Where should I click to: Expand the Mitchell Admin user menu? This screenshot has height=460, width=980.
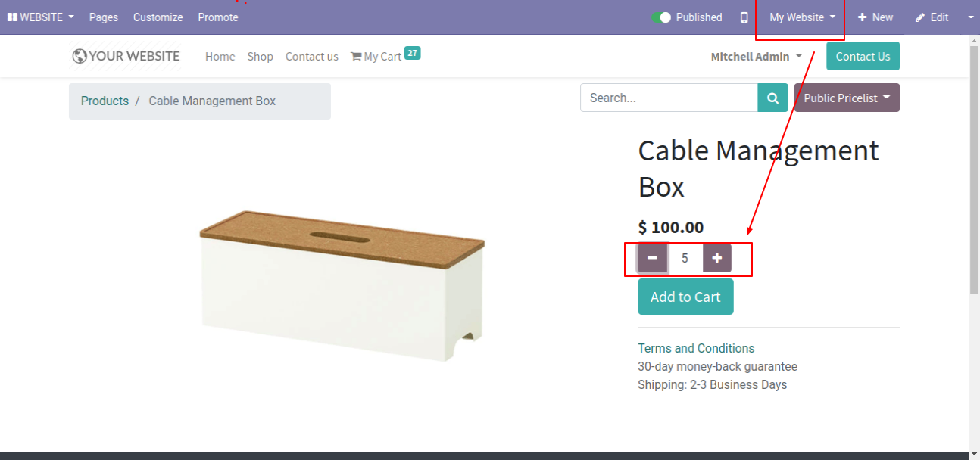pyautogui.click(x=757, y=57)
